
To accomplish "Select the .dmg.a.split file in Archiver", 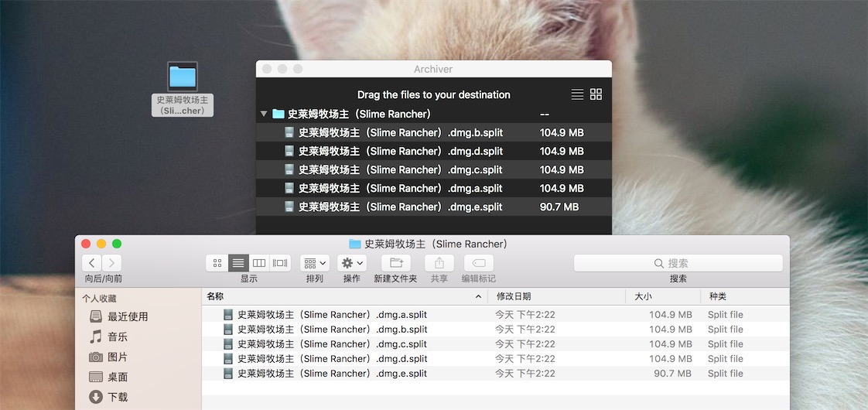I will pyautogui.click(x=434, y=188).
